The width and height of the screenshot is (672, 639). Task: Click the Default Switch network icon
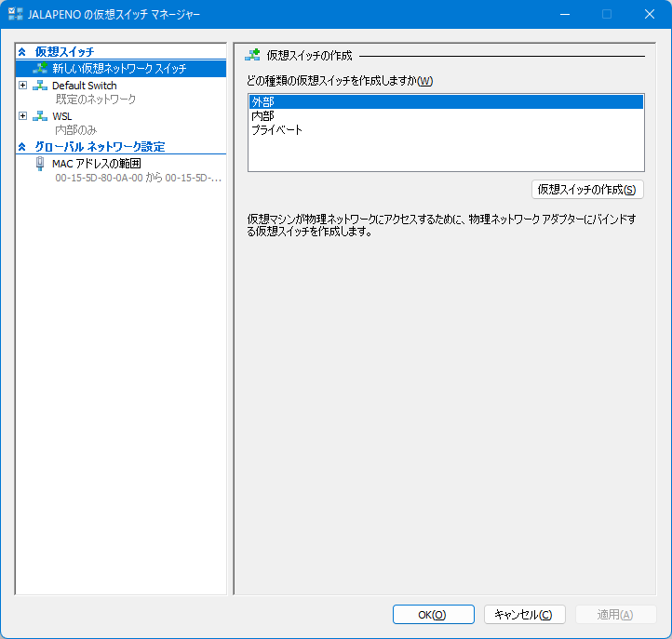pyautogui.click(x=40, y=86)
